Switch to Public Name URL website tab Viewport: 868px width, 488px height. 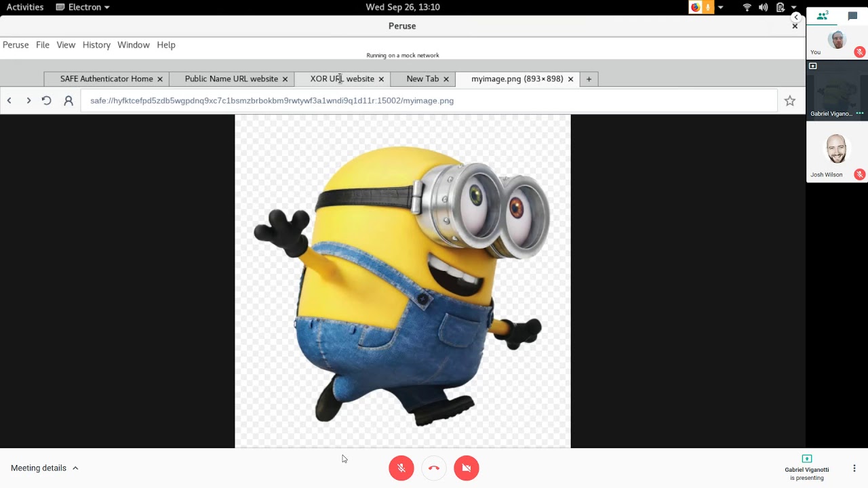pyautogui.click(x=231, y=79)
